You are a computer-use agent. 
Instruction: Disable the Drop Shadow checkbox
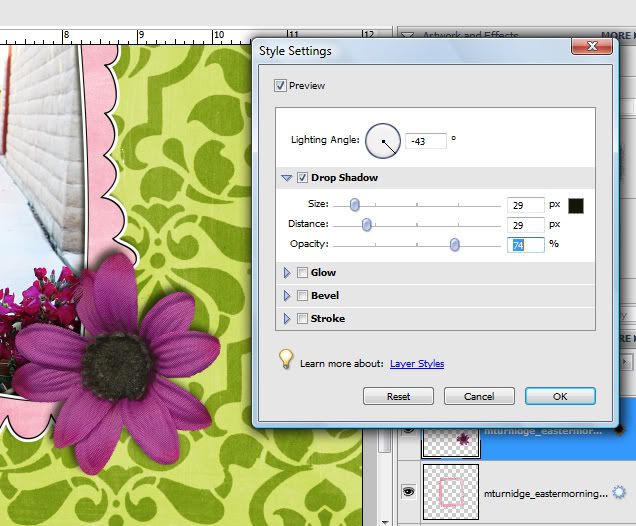[302, 178]
